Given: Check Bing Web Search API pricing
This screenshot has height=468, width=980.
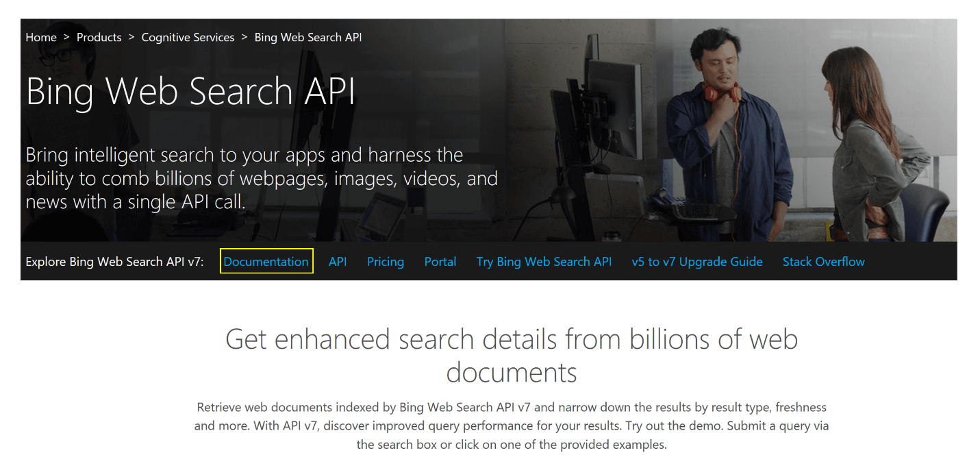Looking at the screenshot, I should [385, 262].
